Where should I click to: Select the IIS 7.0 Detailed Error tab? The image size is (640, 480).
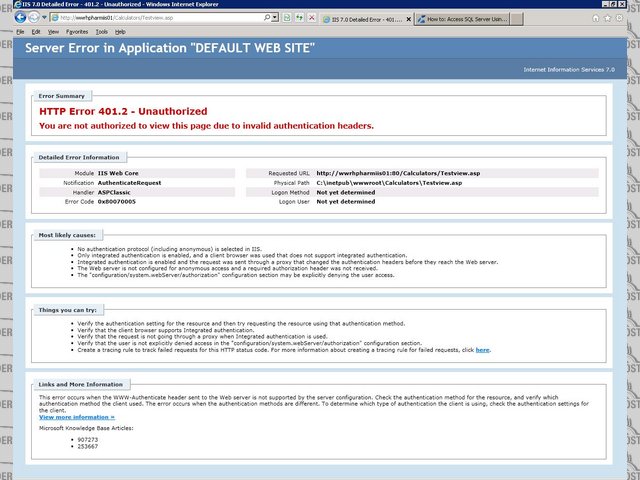click(367, 19)
